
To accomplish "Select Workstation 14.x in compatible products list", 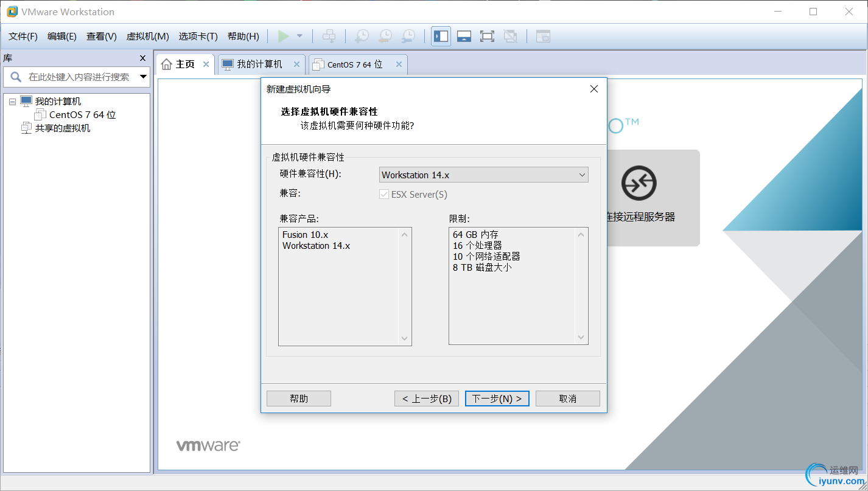I will [x=317, y=246].
